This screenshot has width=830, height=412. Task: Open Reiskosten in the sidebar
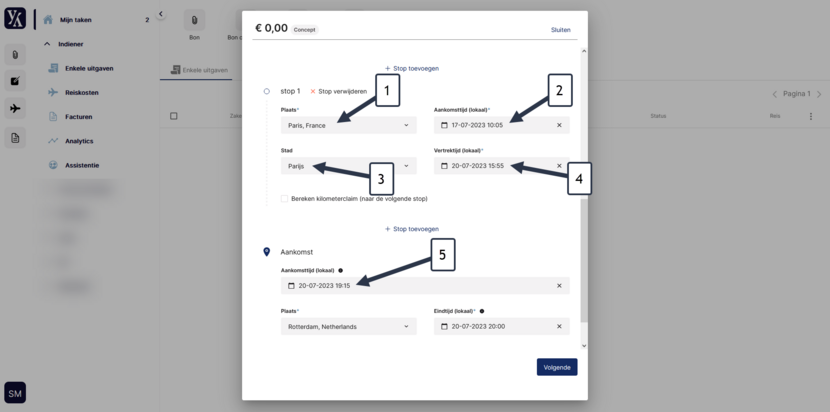(82, 93)
